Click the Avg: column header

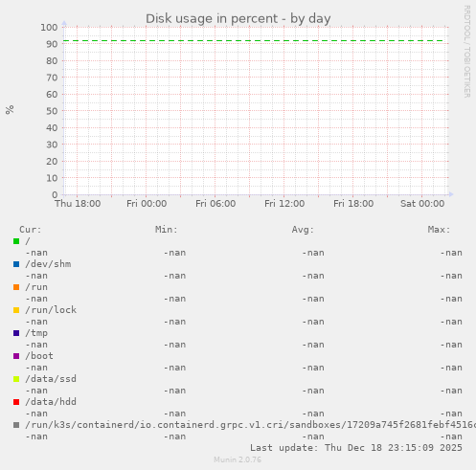[303, 230]
